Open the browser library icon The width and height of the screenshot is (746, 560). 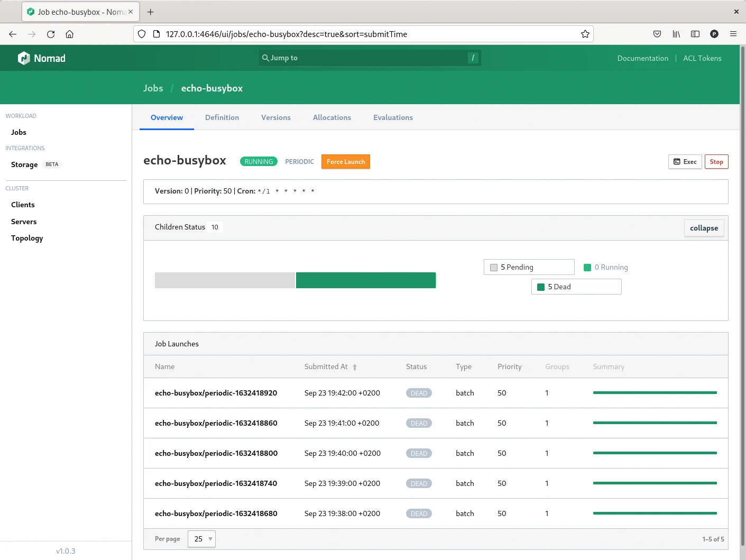pos(676,34)
